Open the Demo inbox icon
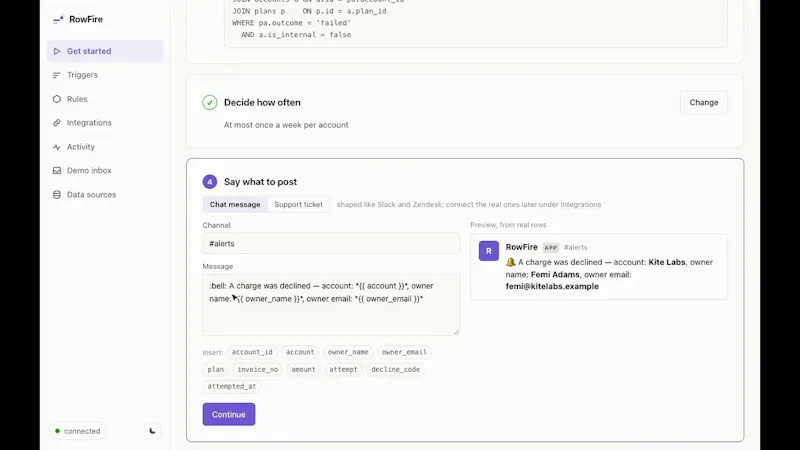Screen dimensions: 800x450 pos(57,170)
